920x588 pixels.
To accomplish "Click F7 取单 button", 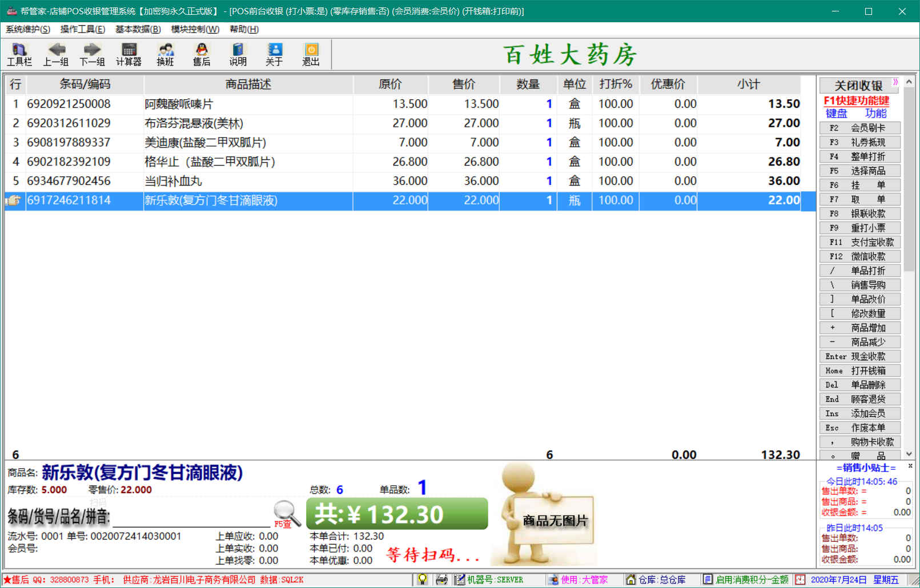I will (860, 199).
